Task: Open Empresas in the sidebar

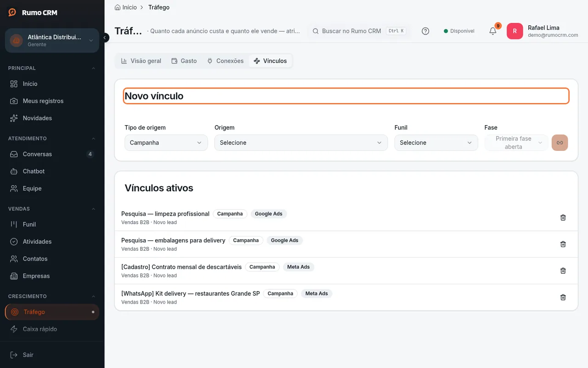Action: (52, 276)
